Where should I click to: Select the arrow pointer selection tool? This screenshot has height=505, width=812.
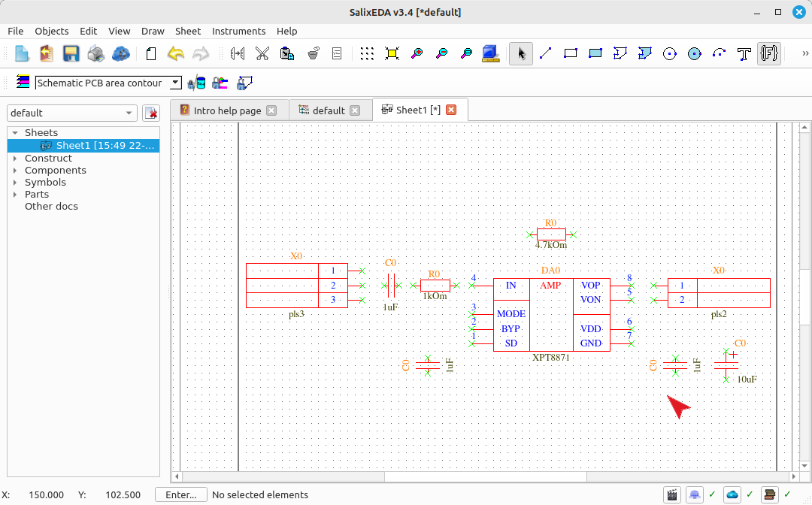tap(521, 53)
